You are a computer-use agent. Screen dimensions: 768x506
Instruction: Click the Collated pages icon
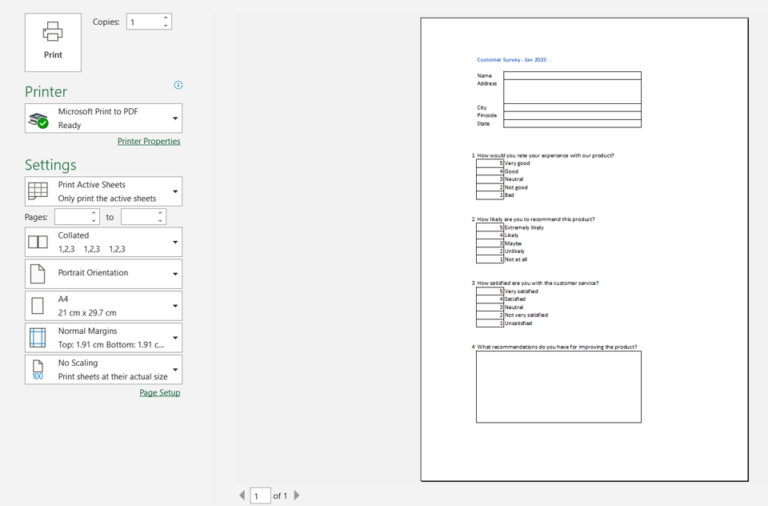(38, 242)
